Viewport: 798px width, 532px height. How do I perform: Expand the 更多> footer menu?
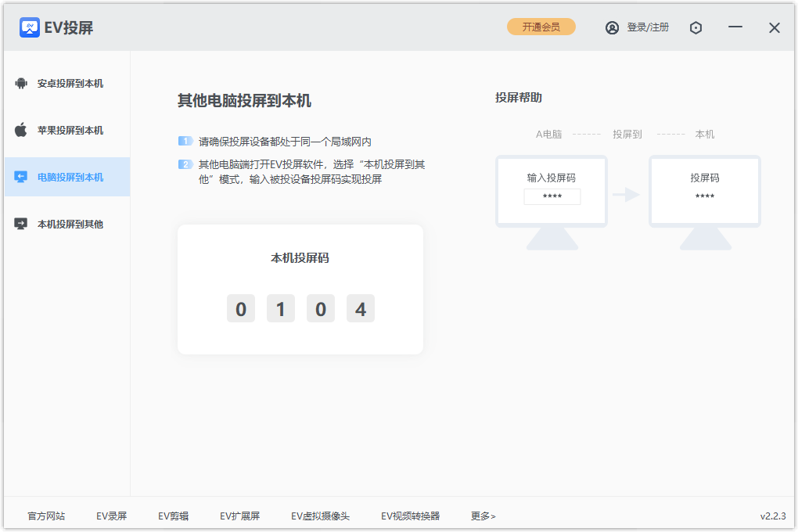(483, 516)
